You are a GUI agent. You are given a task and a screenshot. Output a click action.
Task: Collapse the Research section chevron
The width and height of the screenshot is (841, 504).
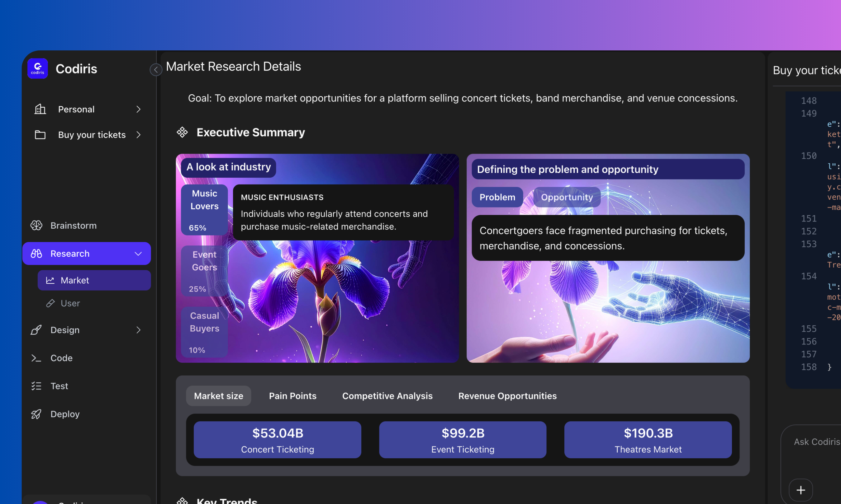pyautogui.click(x=138, y=254)
